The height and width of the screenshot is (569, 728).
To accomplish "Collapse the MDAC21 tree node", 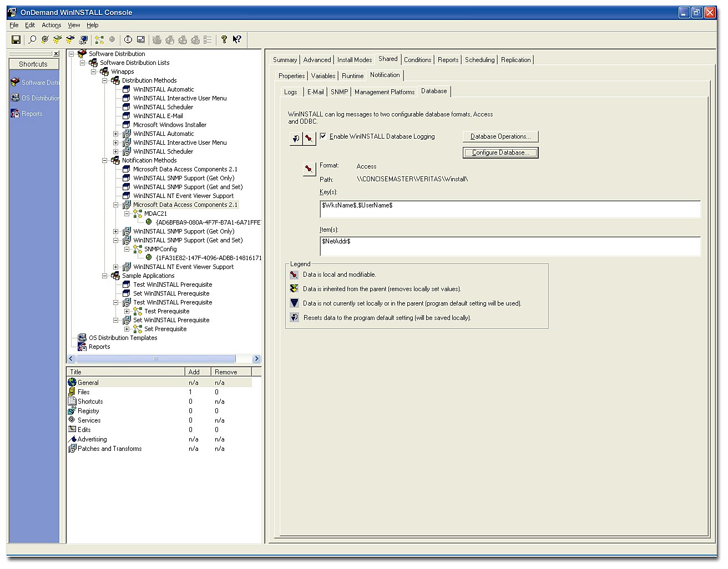I will tap(127, 214).
